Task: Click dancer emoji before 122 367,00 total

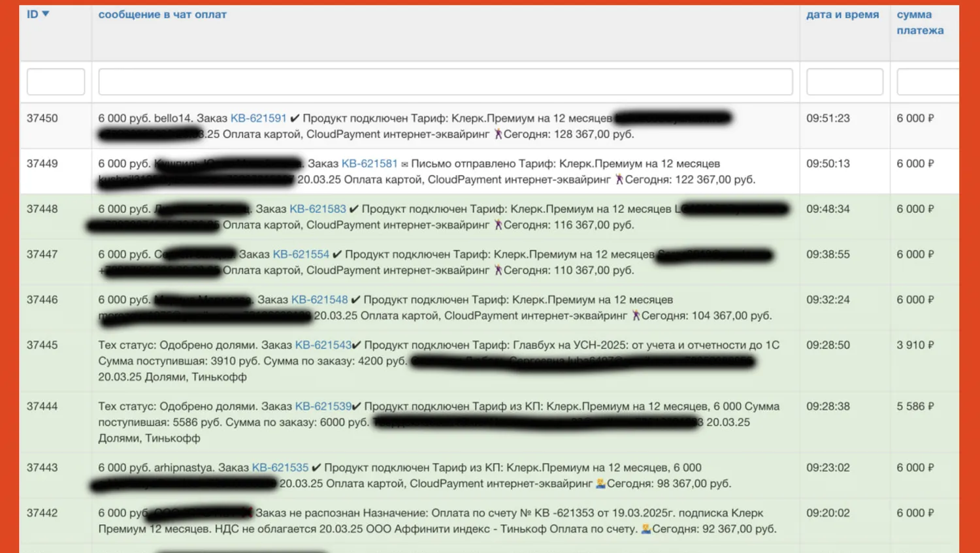Action: click(619, 180)
